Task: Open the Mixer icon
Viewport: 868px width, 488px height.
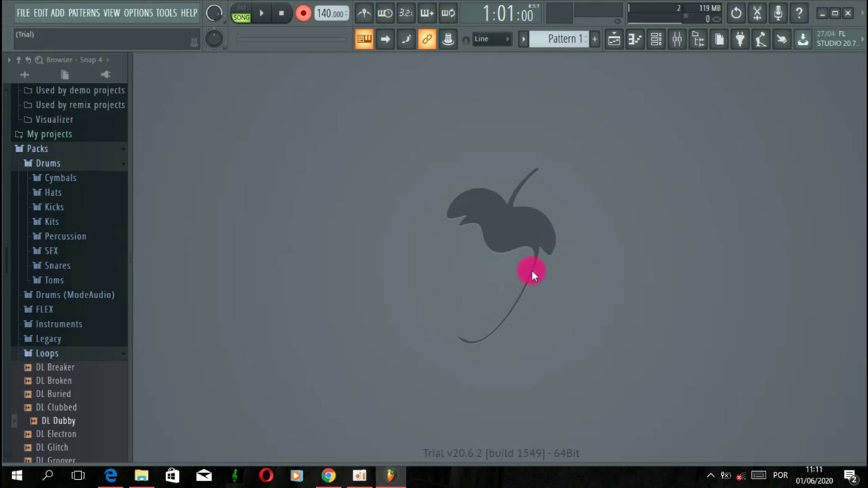Action: point(677,39)
